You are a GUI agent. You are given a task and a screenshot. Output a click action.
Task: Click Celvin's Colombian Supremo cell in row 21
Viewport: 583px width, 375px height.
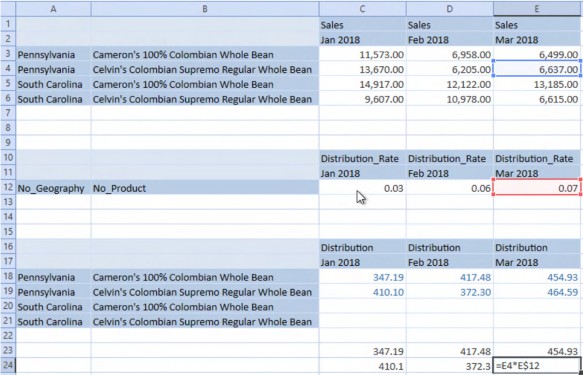tap(204, 321)
